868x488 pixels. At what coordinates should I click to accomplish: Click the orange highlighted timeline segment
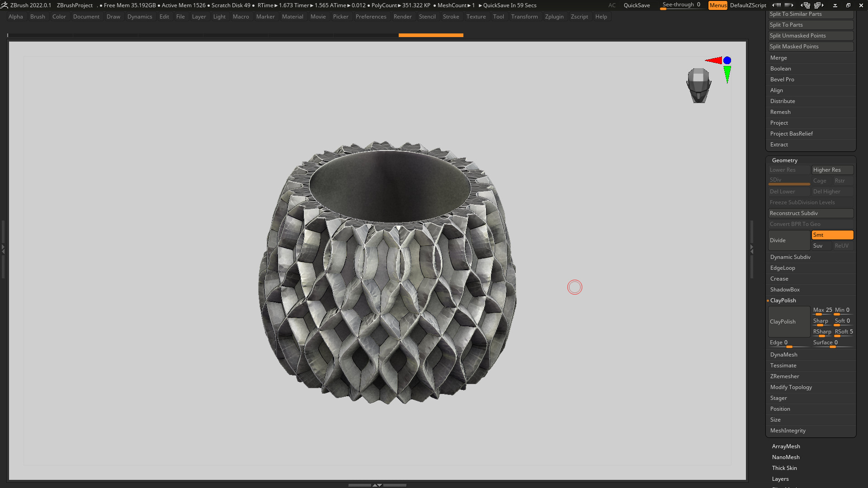pos(431,35)
